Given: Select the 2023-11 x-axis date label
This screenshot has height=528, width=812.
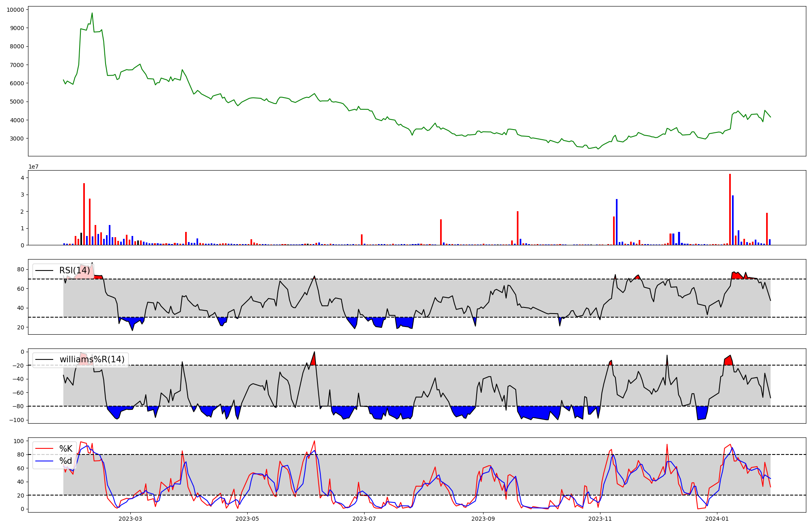Looking at the screenshot, I should pos(600,519).
